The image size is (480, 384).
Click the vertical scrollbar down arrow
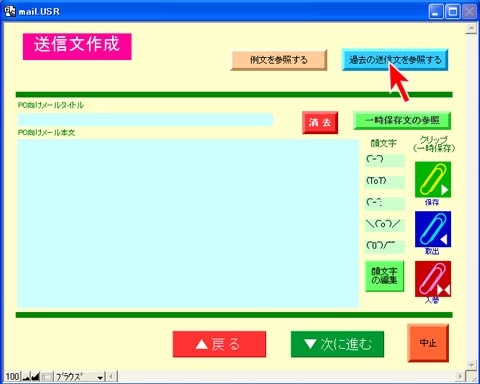(x=471, y=365)
